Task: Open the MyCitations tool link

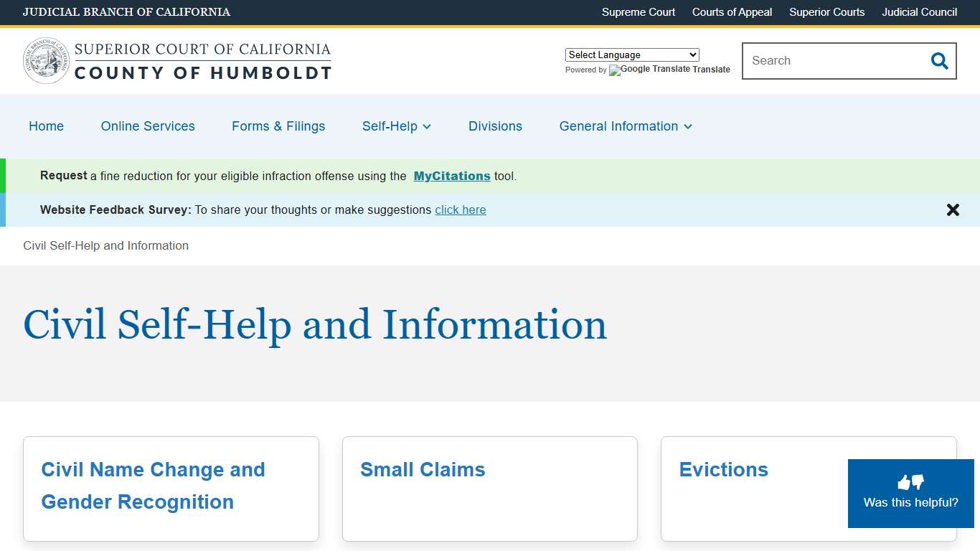Action: click(x=452, y=176)
